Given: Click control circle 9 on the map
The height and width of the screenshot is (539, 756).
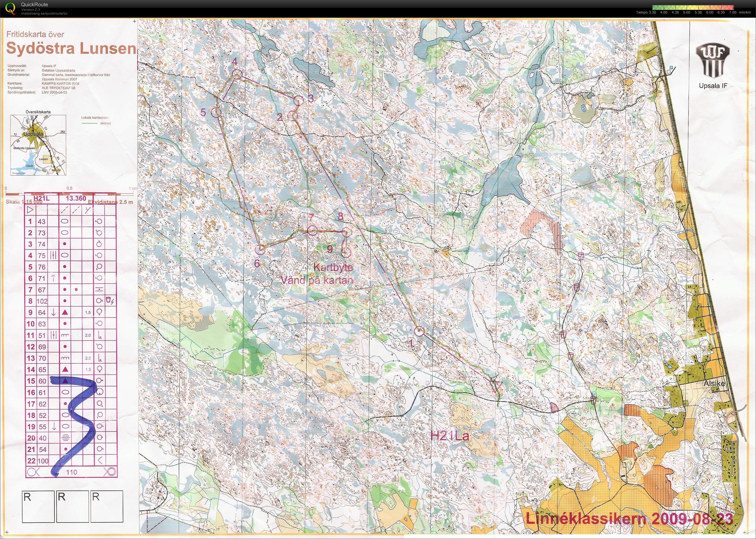Looking at the screenshot, I should [x=346, y=253].
